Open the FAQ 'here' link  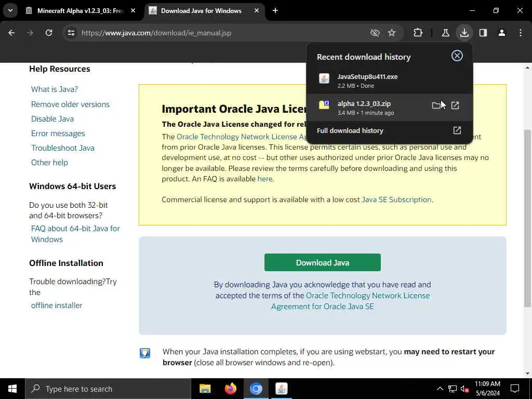pyautogui.click(x=265, y=179)
